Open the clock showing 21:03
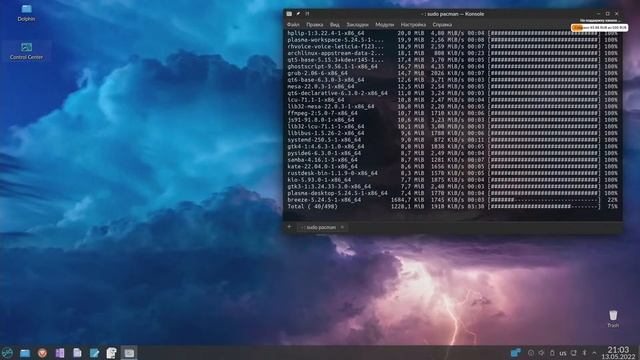 click(618, 353)
